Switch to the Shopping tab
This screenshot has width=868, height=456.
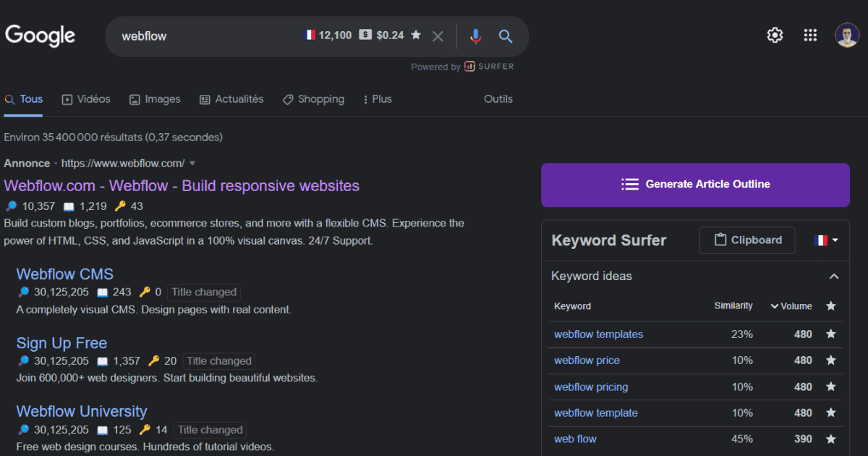click(313, 99)
